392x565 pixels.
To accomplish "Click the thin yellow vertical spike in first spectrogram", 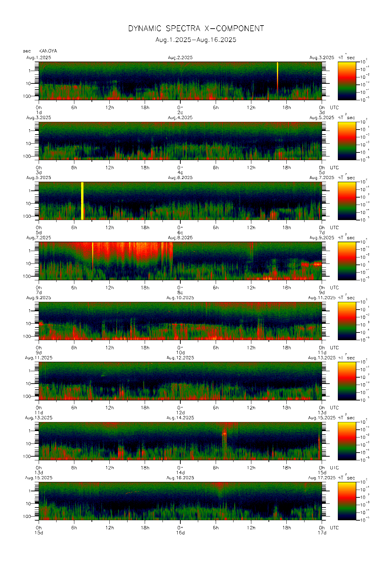I will pyautogui.click(x=277, y=76).
